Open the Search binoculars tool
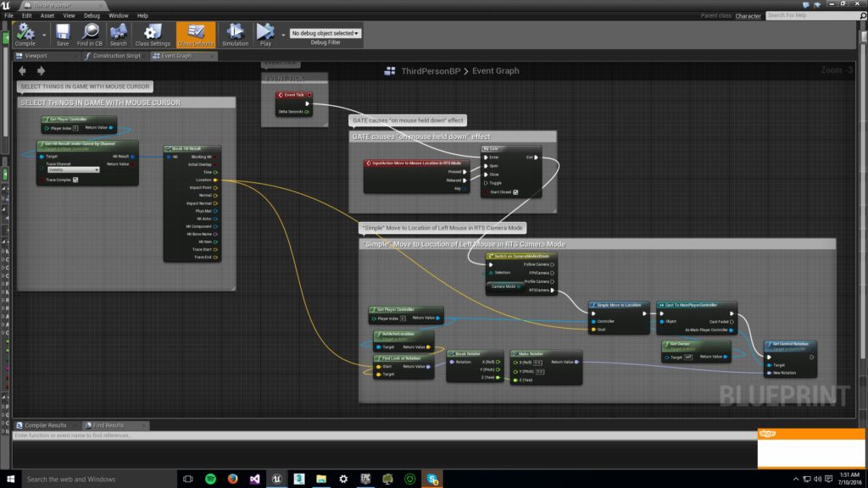Image resolution: width=868 pixels, height=488 pixels. [x=118, y=34]
